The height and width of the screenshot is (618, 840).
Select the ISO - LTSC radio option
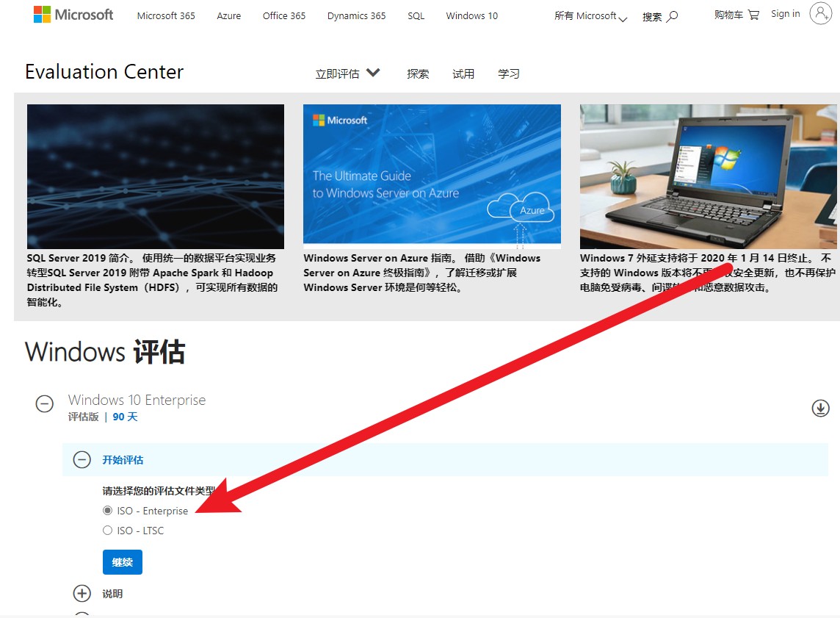point(108,530)
